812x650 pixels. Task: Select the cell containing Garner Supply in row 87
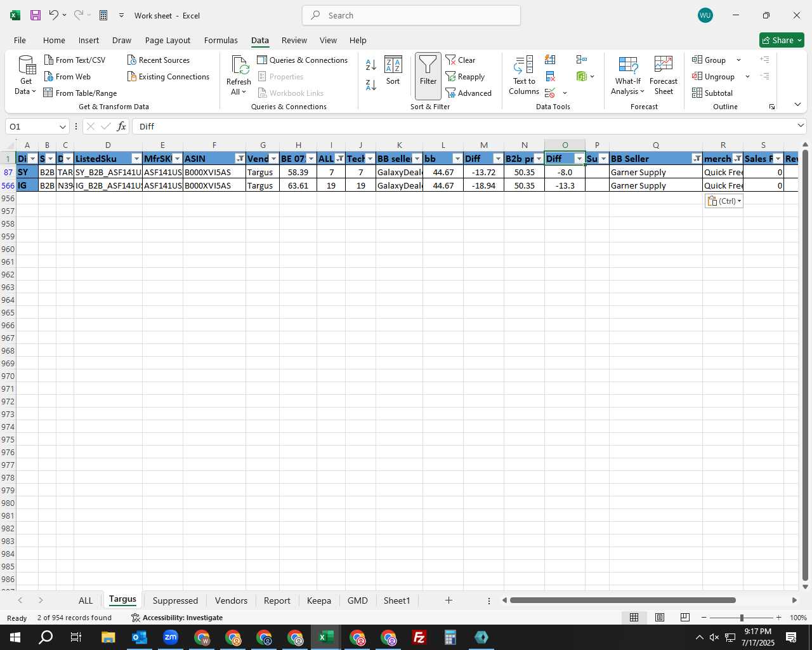tap(655, 172)
